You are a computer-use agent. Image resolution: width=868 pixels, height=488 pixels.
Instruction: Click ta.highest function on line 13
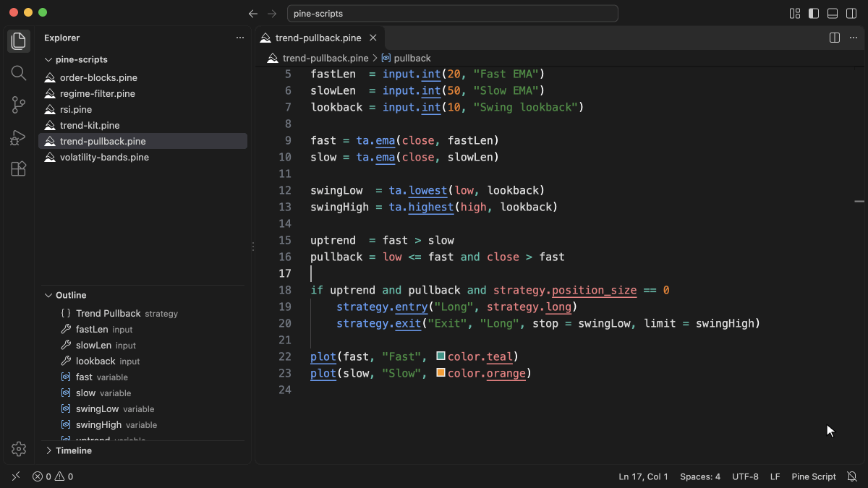click(421, 207)
